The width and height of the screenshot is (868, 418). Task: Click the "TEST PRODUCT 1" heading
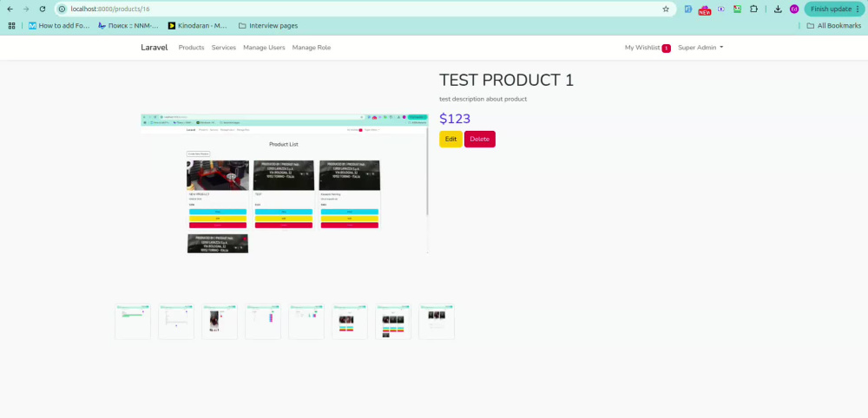tap(507, 80)
